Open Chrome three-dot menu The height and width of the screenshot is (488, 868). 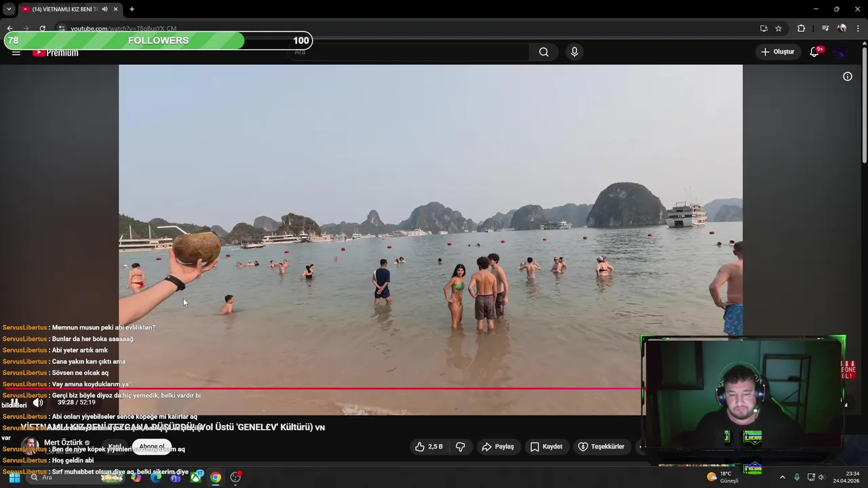tap(859, 28)
